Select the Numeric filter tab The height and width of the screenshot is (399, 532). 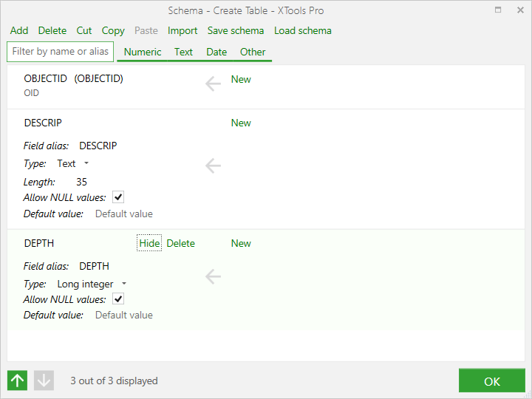tap(143, 52)
